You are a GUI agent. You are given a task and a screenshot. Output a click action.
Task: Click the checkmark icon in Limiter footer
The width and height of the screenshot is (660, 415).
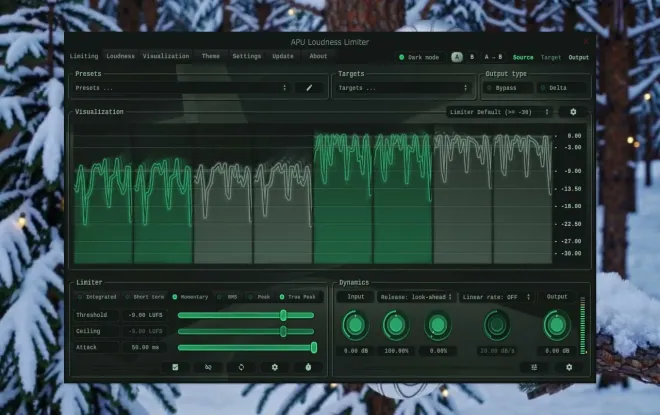175,367
